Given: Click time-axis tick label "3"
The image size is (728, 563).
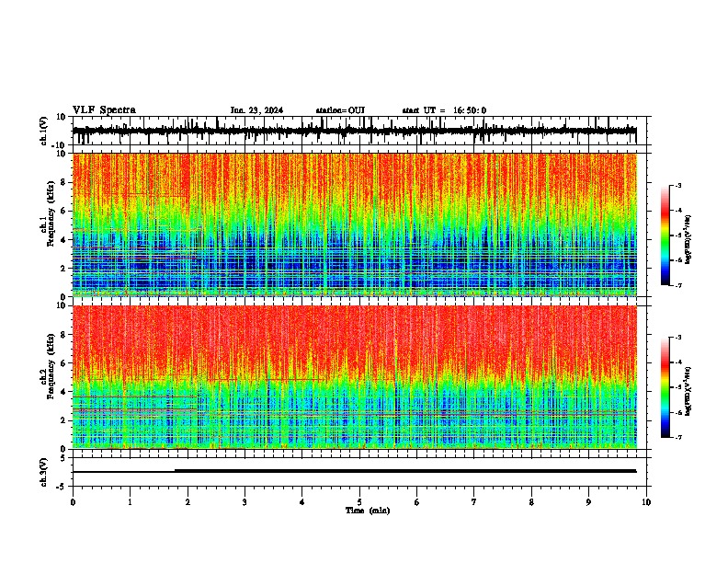Looking at the screenshot, I should point(245,502).
